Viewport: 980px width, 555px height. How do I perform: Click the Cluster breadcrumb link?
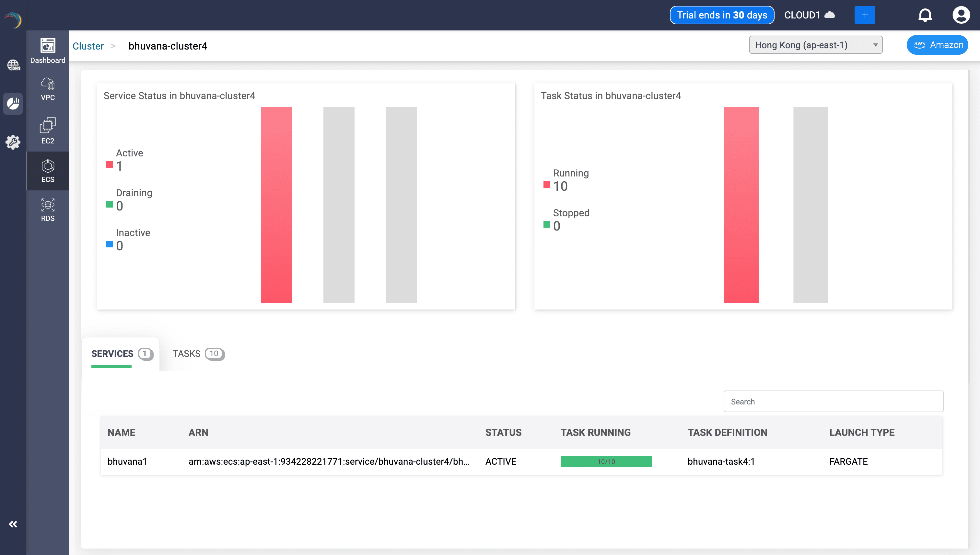88,46
